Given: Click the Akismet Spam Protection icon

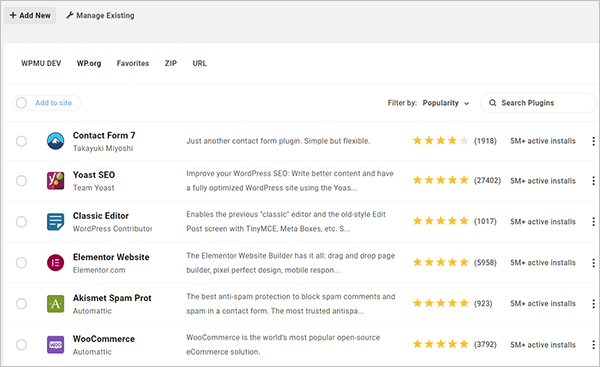Looking at the screenshot, I should click(x=55, y=303).
